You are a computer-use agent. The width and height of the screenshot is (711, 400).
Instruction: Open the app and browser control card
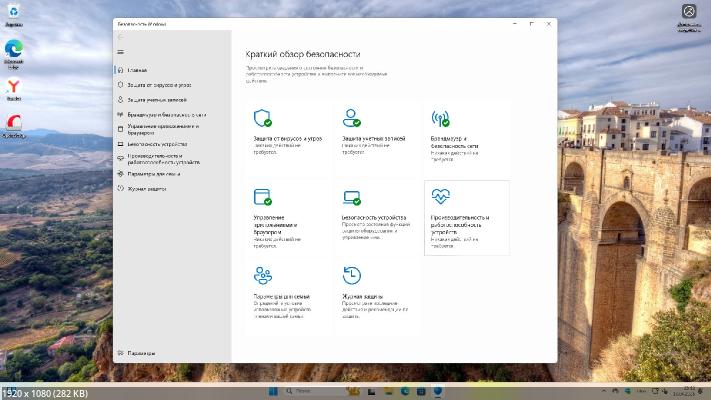tap(287, 218)
